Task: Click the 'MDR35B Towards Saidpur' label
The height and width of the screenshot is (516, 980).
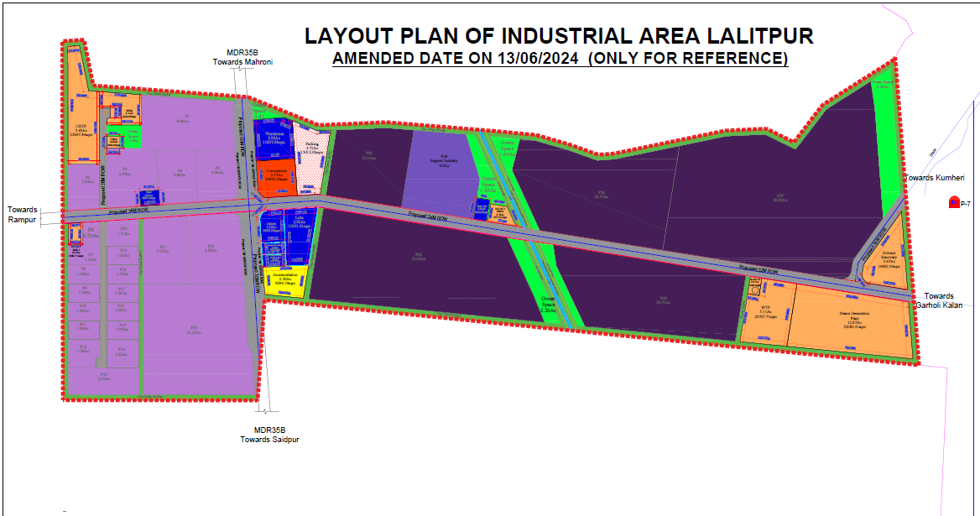Action: 269,435
